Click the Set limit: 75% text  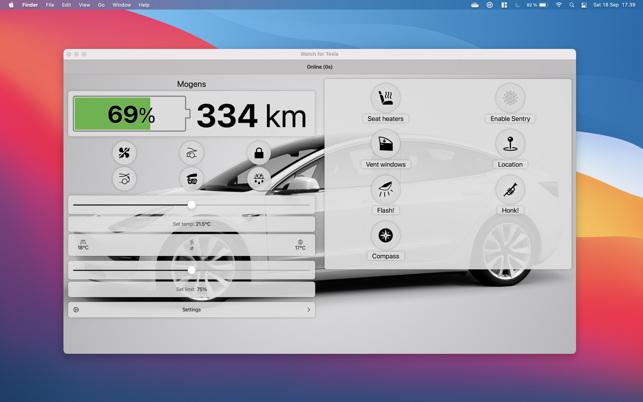click(x=192, y=289)
